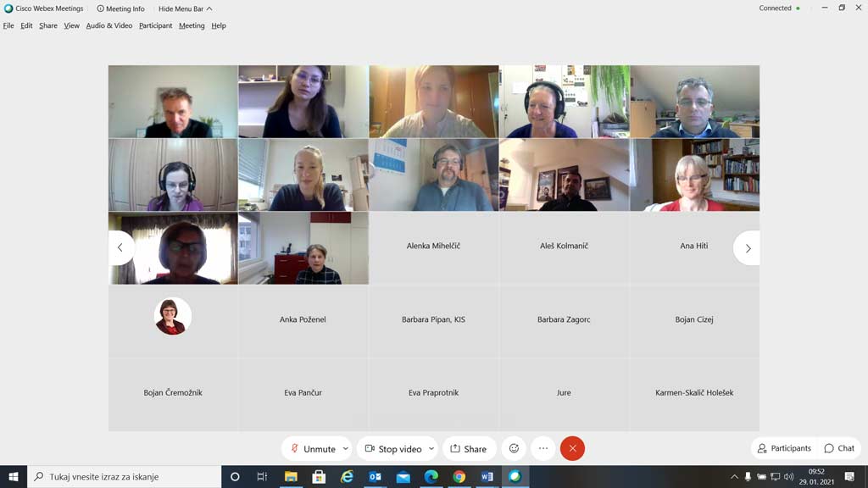Click the Share content button
The height and width of the screenshot is (488, 868).
[468, 449]
